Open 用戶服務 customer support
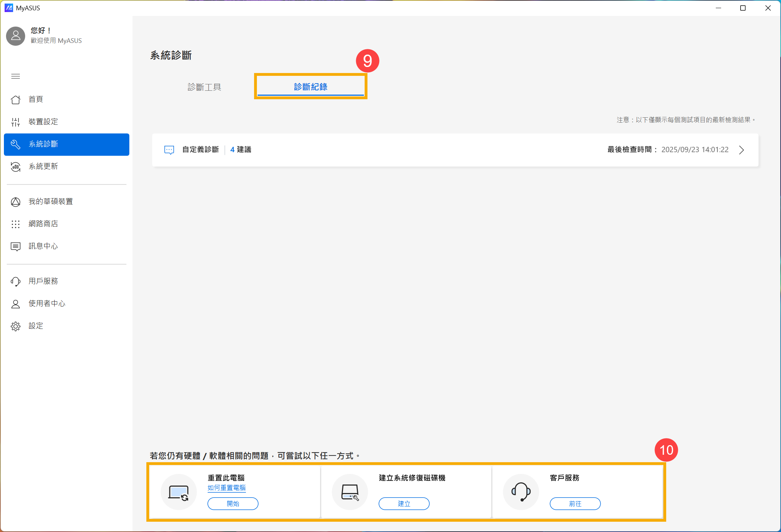 (x=43, y=281)
